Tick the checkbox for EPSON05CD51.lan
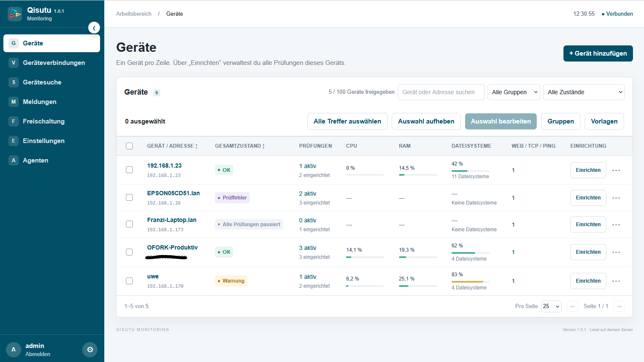 (x=129, y=197)
